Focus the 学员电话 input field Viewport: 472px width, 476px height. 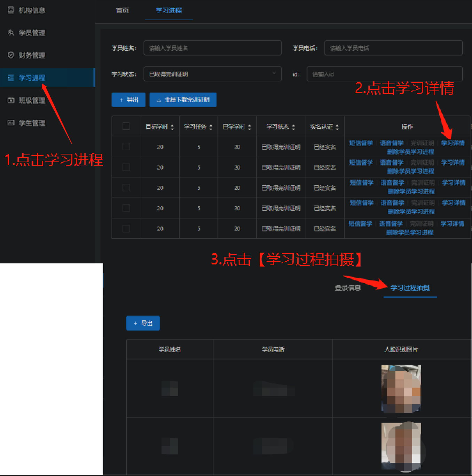[x=393, y=48]
